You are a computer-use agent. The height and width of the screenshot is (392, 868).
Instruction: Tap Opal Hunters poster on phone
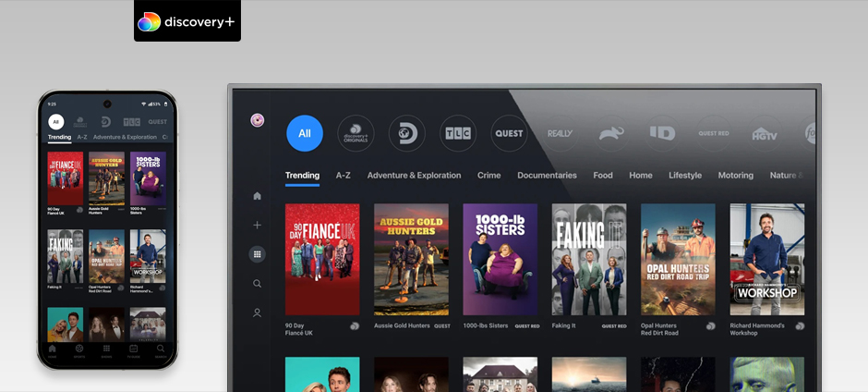106,256
